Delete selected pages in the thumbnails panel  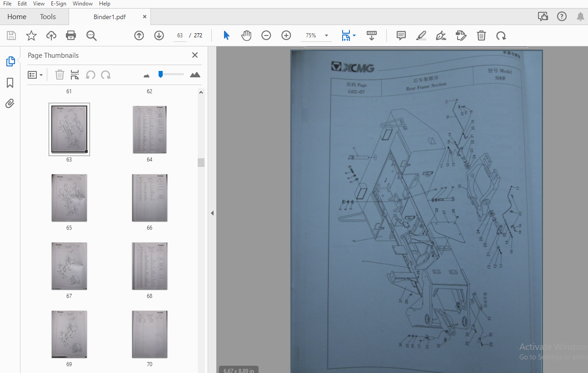(x=60, y=75)
